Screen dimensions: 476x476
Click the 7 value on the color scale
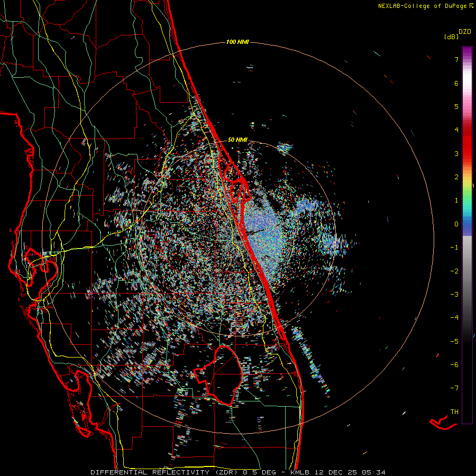pyautogui.click(x=456, y=59)
